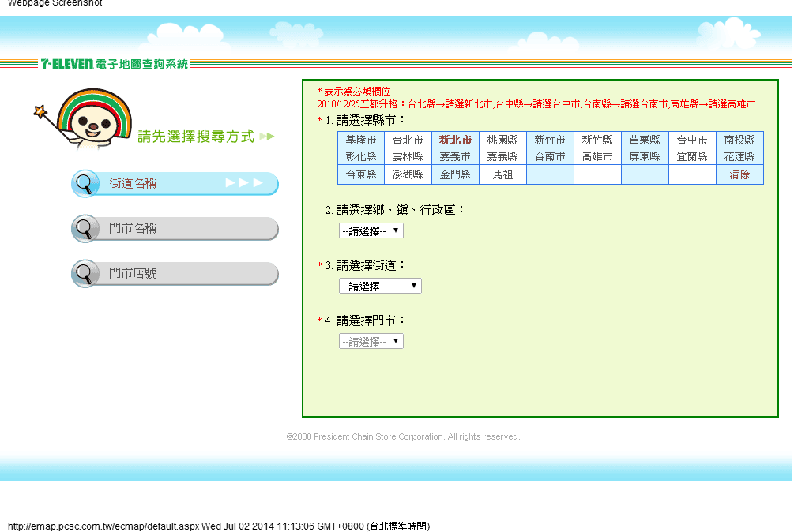Click the magnifier icon on the 門市名稱 button

(85, 228)
